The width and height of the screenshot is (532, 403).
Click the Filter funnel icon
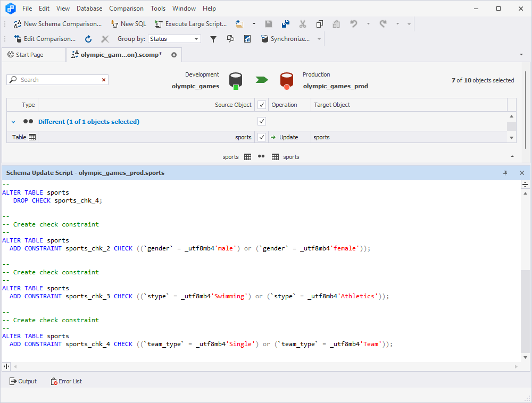pos(213,39)
